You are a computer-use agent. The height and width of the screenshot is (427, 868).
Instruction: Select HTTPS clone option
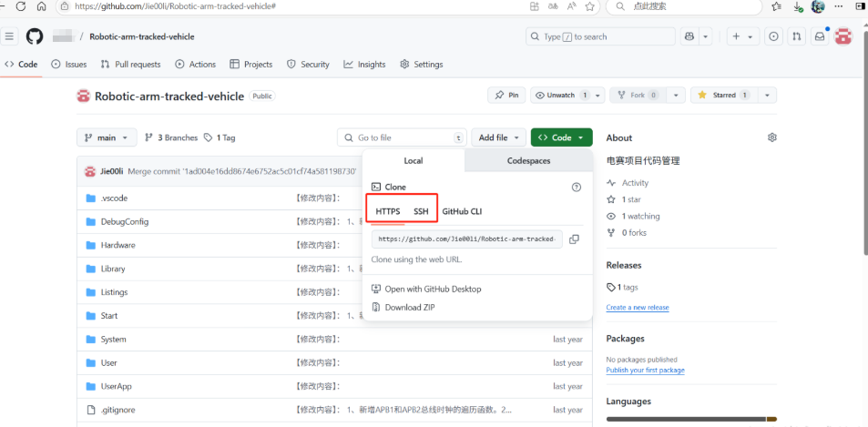click(x=388, y=211)
